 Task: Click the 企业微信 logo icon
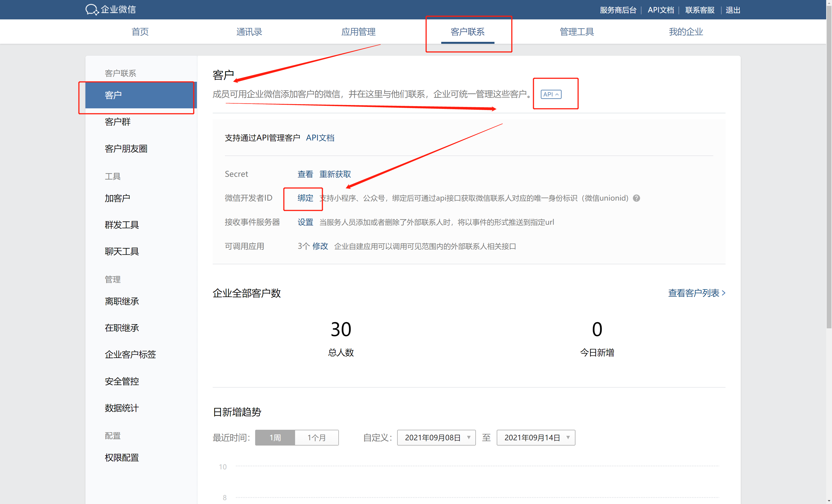coord(92,9)
